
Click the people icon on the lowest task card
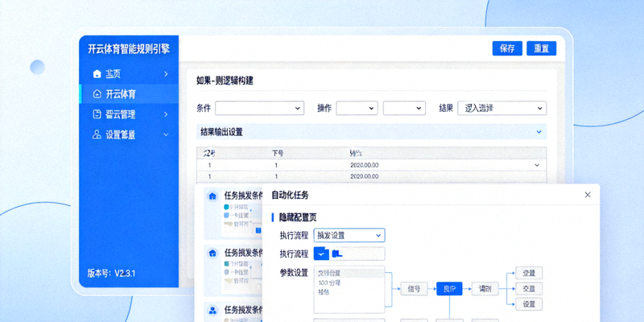coord(213,310)
